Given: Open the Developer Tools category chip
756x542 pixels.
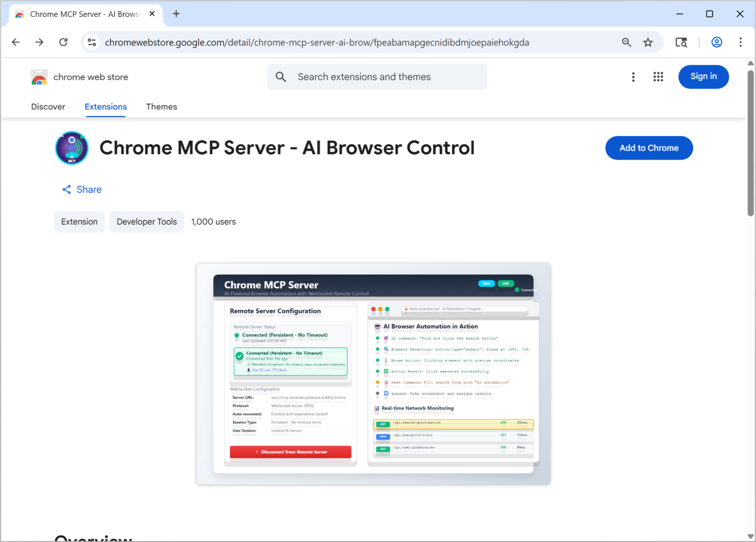Looking at the screenshot, I should pos(147,222).
